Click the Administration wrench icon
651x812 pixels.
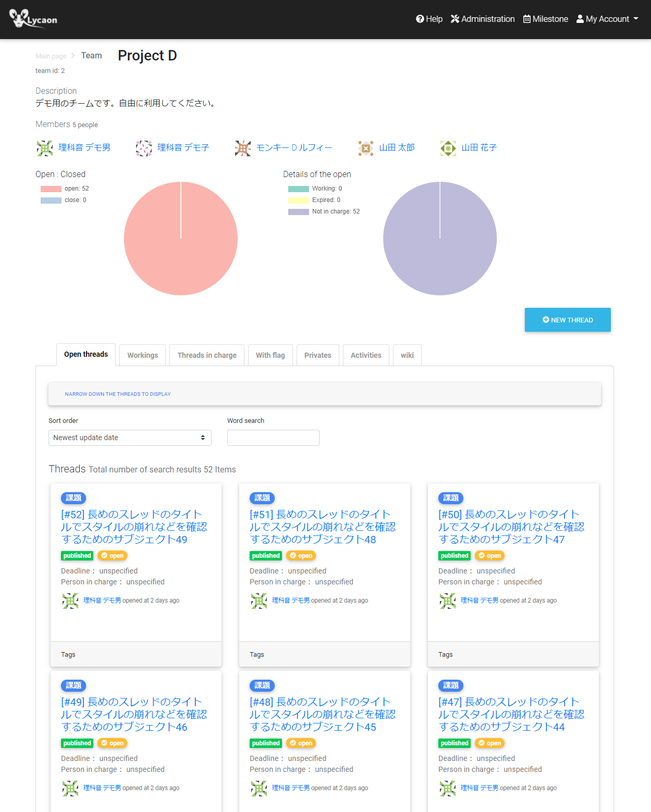(x=455, y=19)
